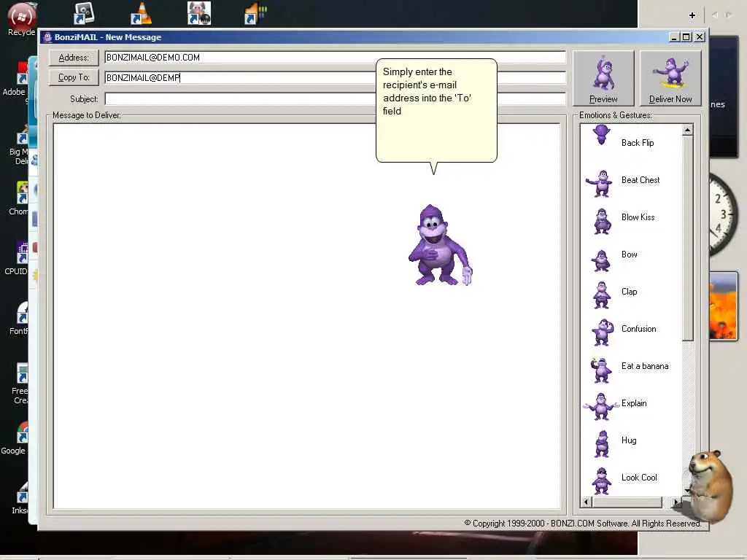This screenshot has width=747, height=560.
Task: Click the BonziBuddy gorilla character
Action: [x=440, y=246]
